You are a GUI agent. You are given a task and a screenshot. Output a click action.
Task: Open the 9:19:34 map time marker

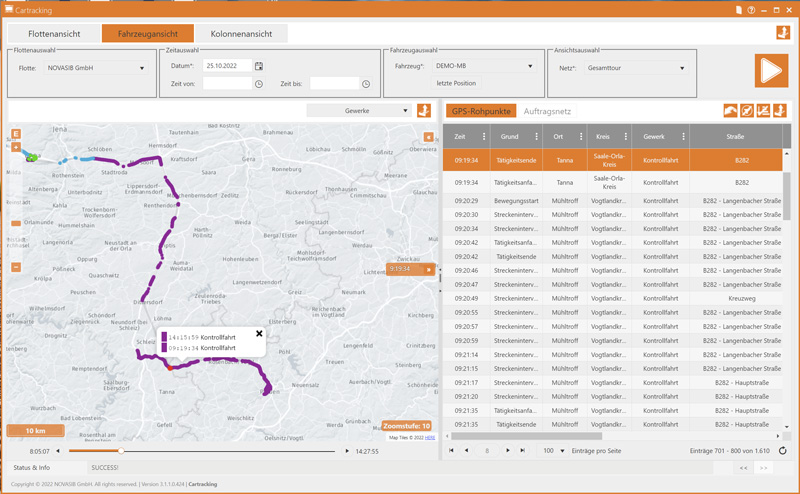[x=411, y=269]
